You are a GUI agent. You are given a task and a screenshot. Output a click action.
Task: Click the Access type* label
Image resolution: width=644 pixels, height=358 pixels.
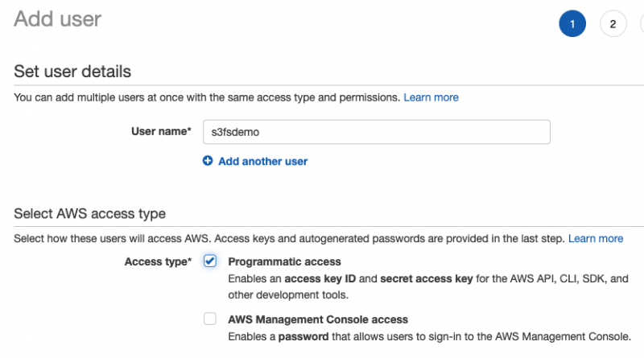click(x=158, y=261)
